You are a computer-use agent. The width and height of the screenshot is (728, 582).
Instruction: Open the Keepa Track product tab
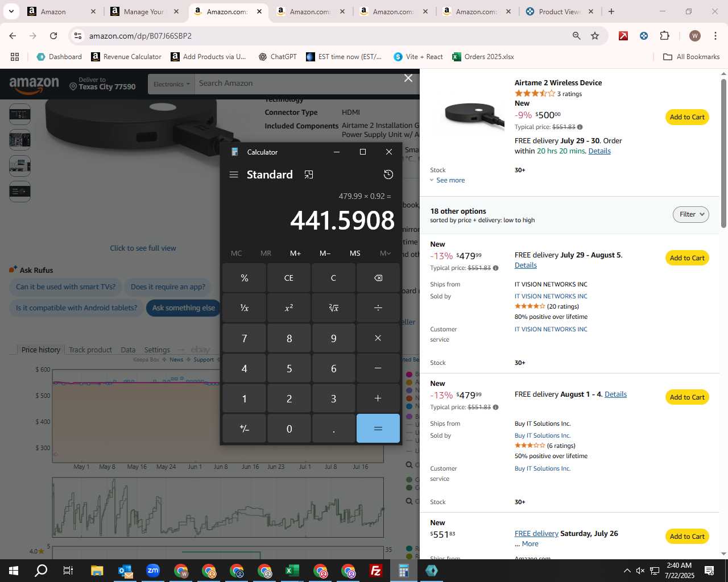90,350
